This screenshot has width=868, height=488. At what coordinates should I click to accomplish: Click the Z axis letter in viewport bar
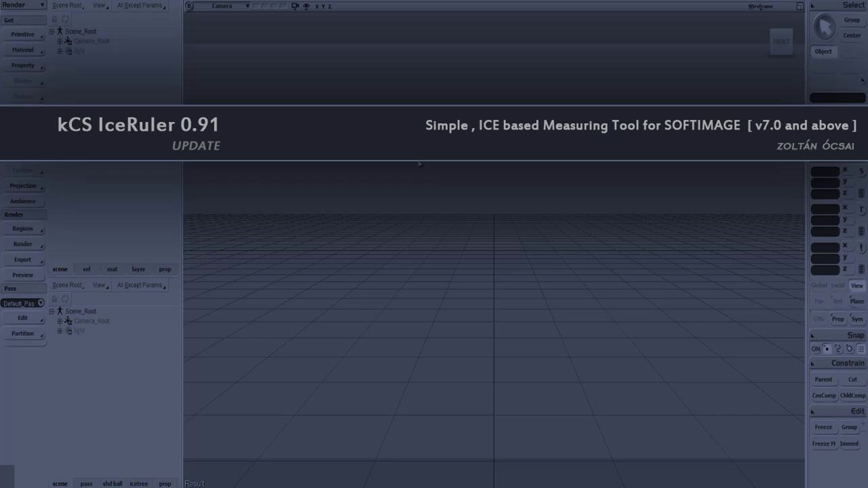[x=329, y=7]
